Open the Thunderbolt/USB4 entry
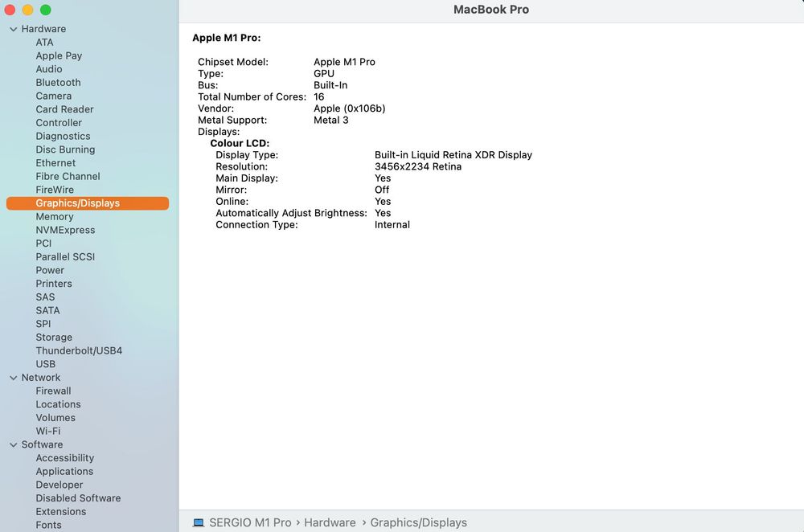The image size is (804, 532). pos(79,350)
